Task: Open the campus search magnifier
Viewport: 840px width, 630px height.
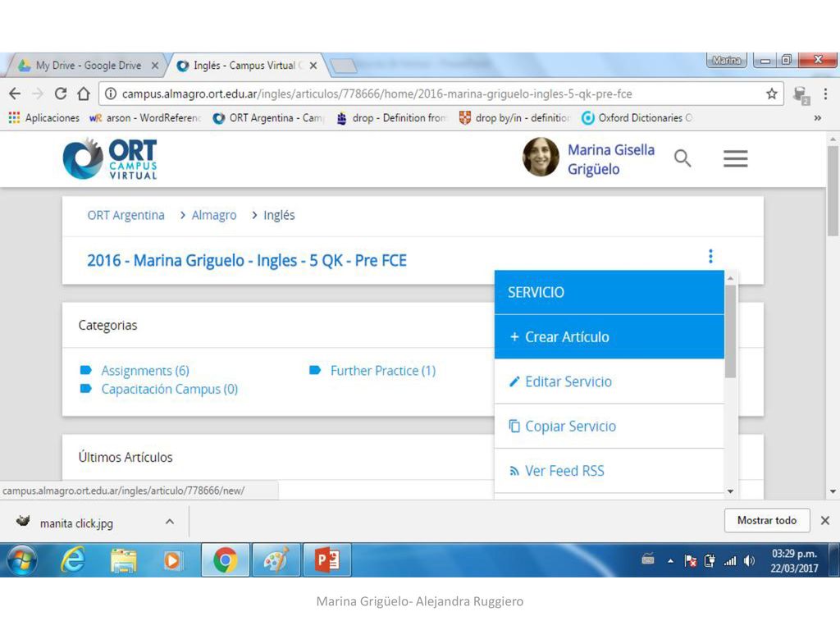Action: 682,158
